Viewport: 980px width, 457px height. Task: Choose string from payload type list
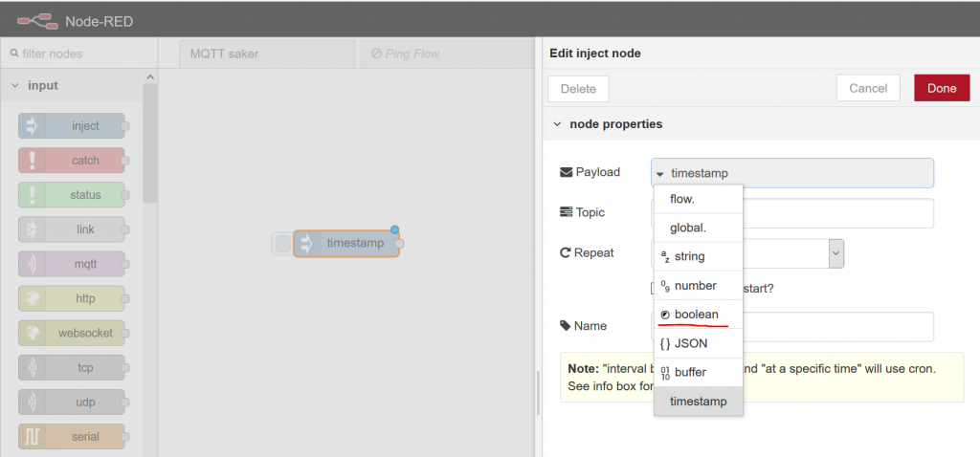click(698, 256)
